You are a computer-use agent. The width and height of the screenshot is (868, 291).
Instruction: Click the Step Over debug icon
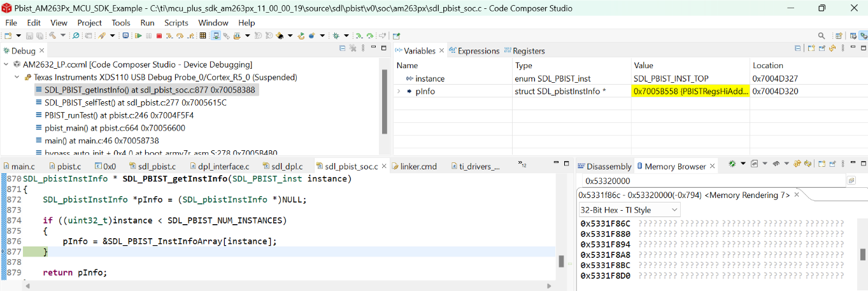[x=180, y=36]
